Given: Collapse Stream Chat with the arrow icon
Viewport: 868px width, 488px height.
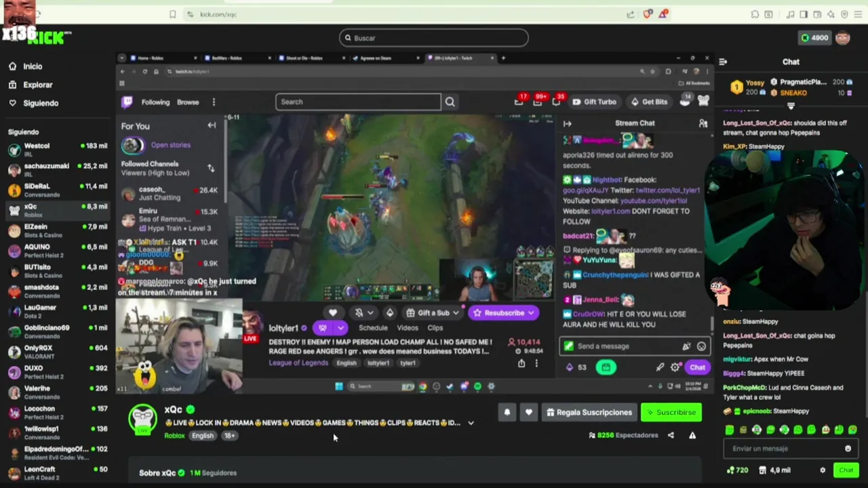Looking at the screenshot, I should [568, 123].
